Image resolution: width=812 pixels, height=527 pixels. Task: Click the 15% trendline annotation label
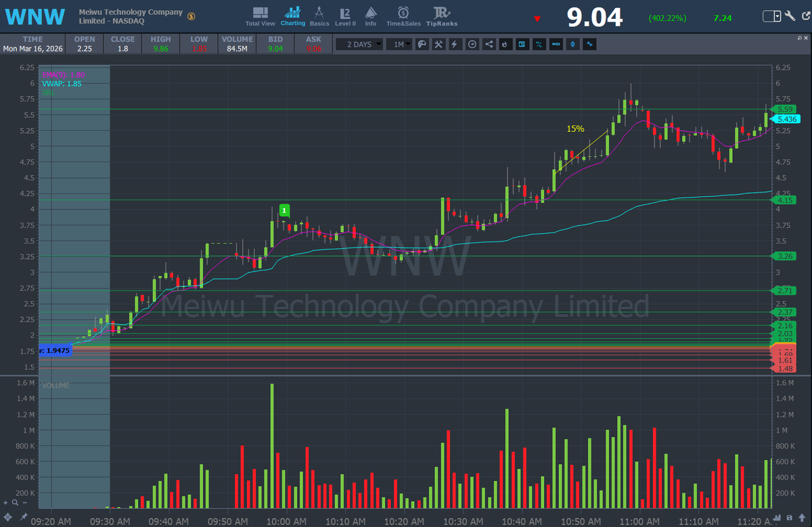pos(576,128)
